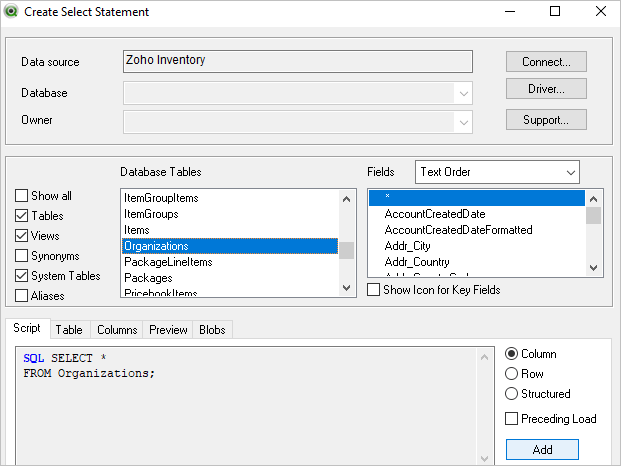Switch to the Preview tab
The image size is (621, 466).
[x=168, y=329]
